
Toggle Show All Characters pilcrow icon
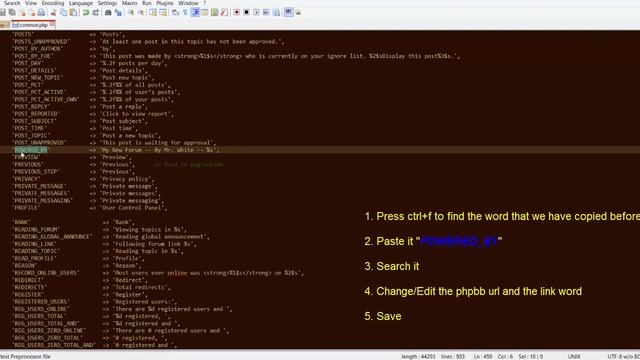pyautogui.click(x=185, y=13)
